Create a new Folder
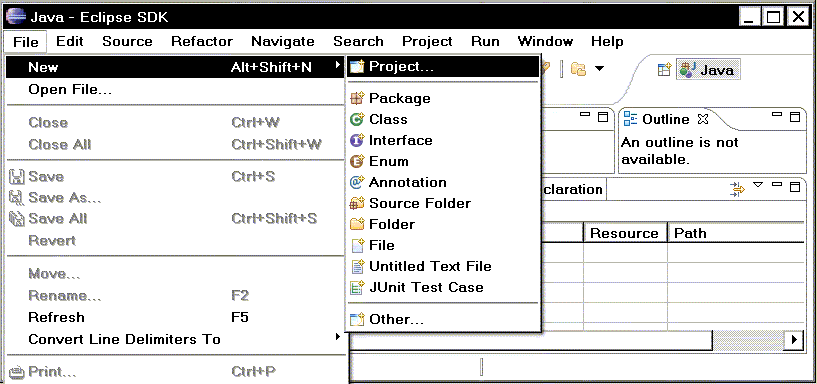The height and width of the screenshot is (384, 817). (443, 224)
